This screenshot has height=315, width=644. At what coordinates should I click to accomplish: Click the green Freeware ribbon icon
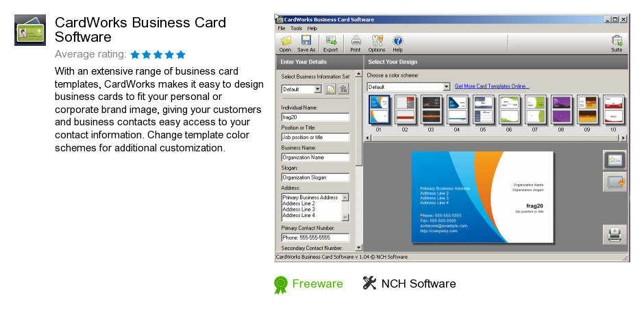(280, 285)
